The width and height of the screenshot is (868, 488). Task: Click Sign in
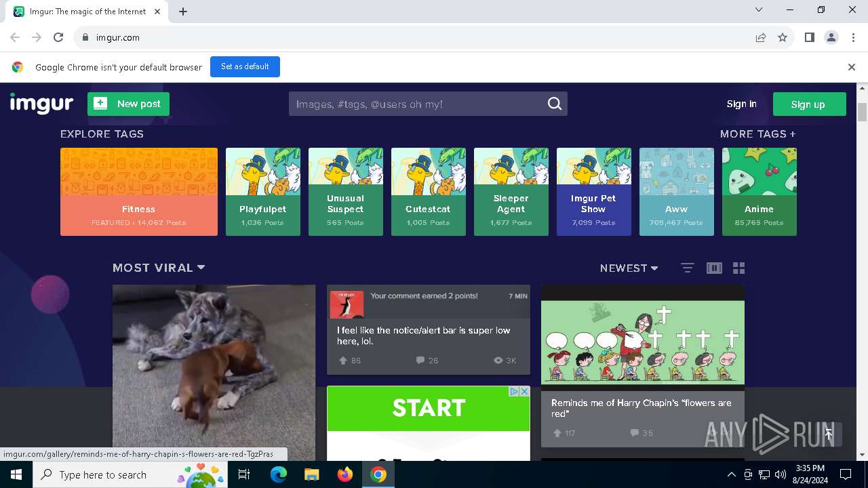pos(741,104)
